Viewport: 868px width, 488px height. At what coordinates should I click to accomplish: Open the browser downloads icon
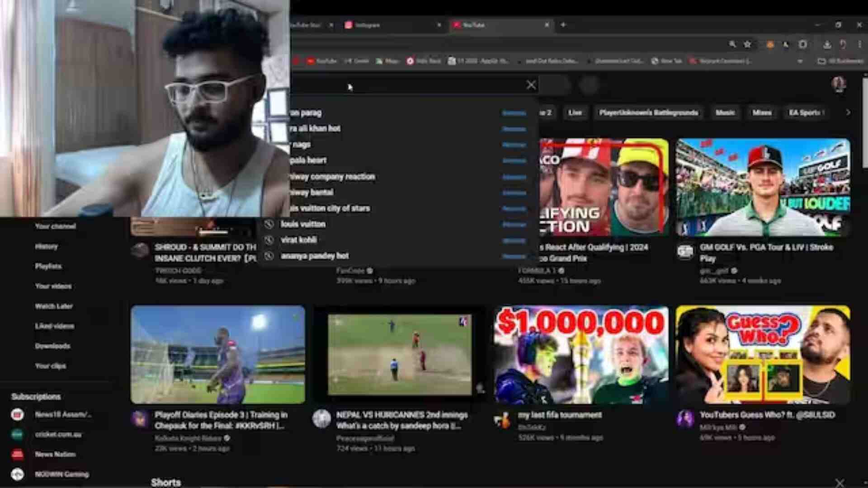click(x=827, y=44)
